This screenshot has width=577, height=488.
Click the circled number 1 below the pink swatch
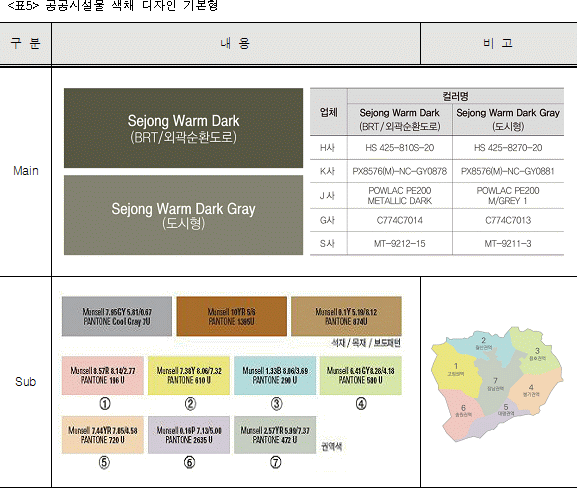(x=105, y=404)
